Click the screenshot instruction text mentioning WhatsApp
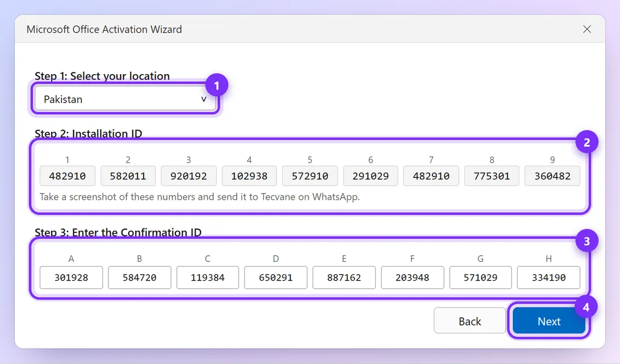This screenshot has height=364, width=620. click(x=200, y=197)
